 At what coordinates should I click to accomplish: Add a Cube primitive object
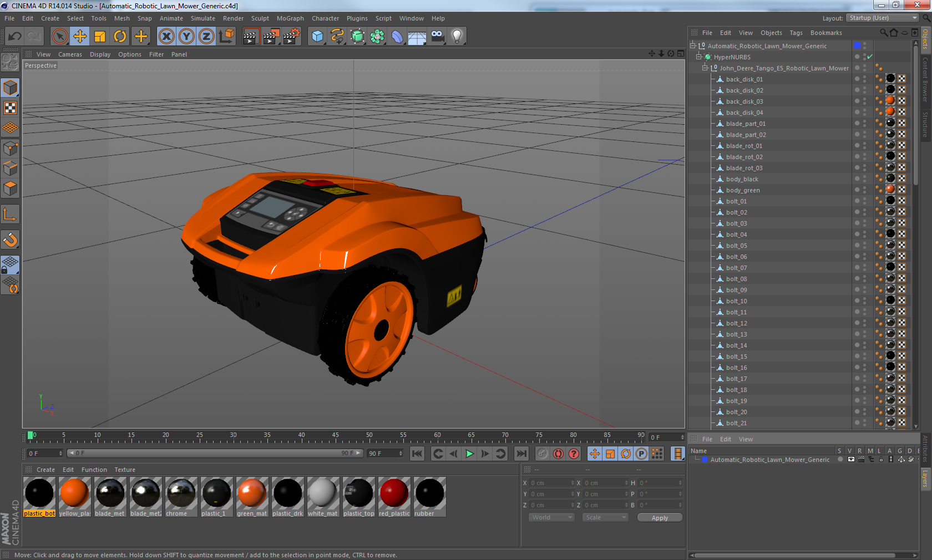coord(317,37)
